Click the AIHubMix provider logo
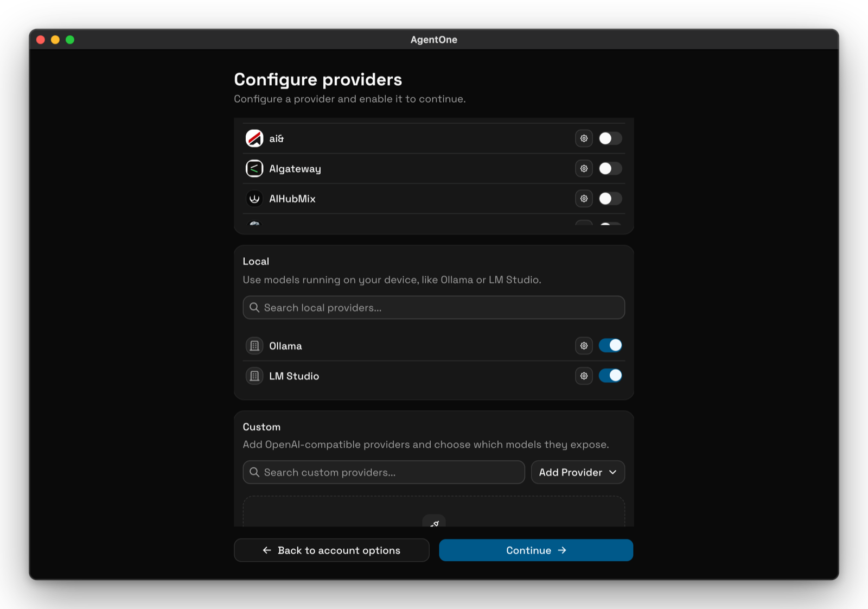868x609 pixels. tap(254, 199)
